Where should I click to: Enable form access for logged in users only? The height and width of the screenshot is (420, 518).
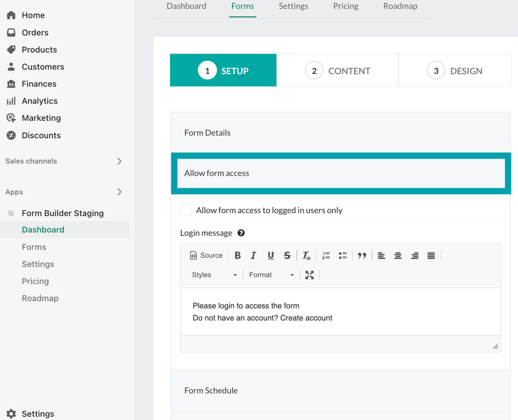(x=186, y=210)
